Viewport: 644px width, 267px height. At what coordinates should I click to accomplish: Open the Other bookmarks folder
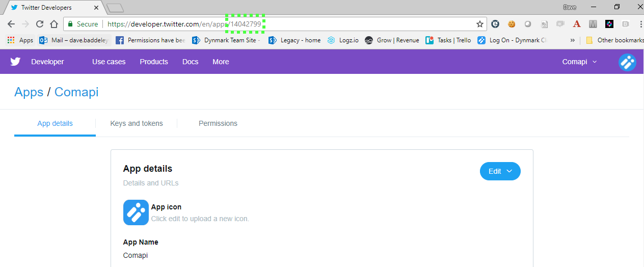pyautogui.click(x=614, y=40)
